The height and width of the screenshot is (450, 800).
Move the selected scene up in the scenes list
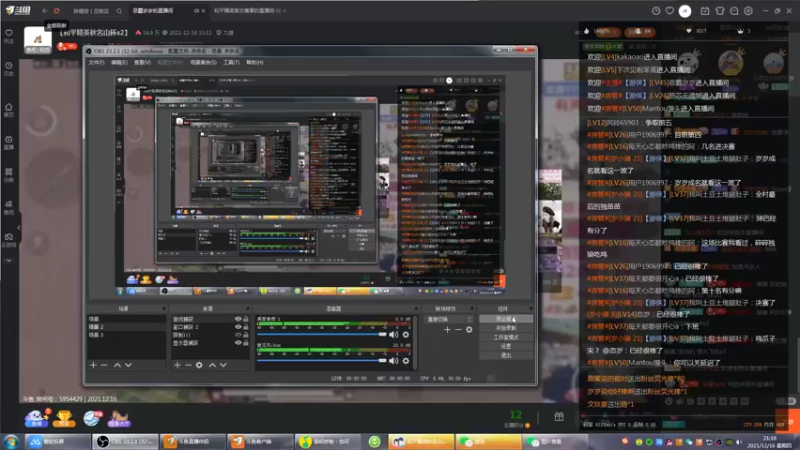117,365
